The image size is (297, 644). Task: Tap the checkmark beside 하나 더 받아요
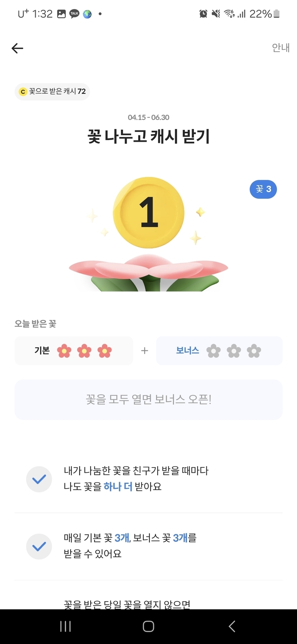39,479
